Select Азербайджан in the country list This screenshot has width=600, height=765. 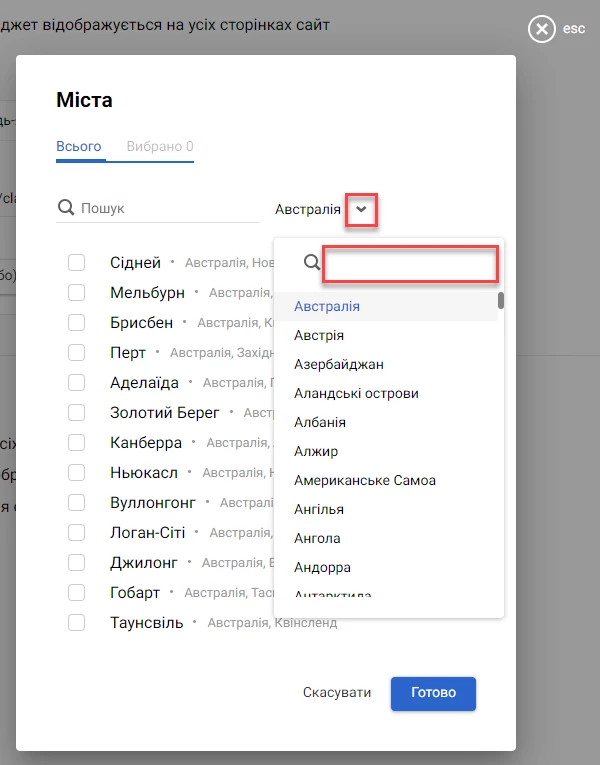pyautogui.click(x=386, y=364)
